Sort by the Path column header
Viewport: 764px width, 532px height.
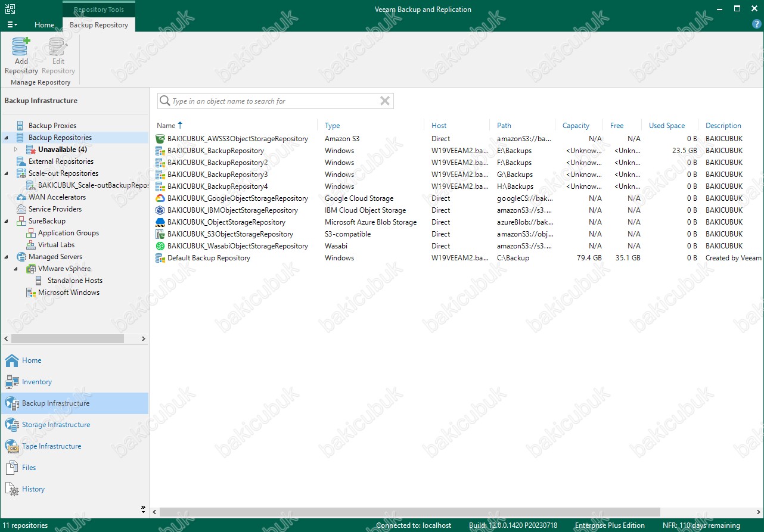(504, 126)
